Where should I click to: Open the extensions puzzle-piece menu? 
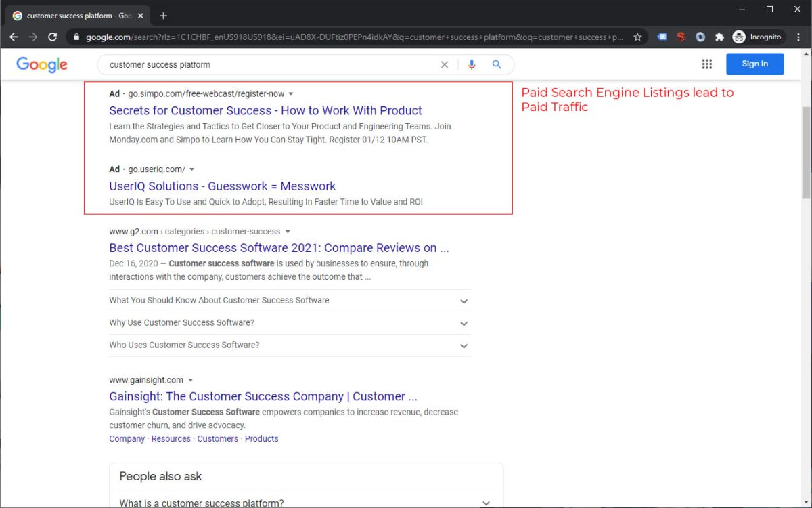click(719, 37)
